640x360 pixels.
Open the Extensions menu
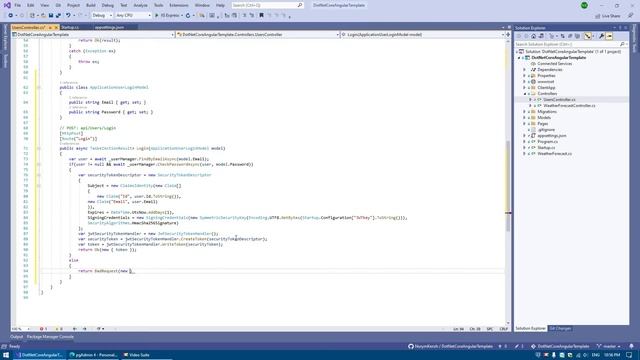coord(179,5)
